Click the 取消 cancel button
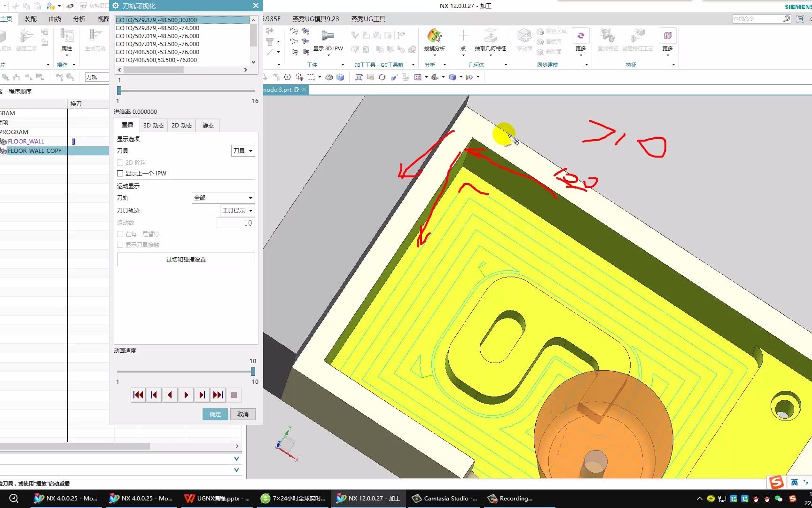The image size is (812, 508). (x=243, y=414)
